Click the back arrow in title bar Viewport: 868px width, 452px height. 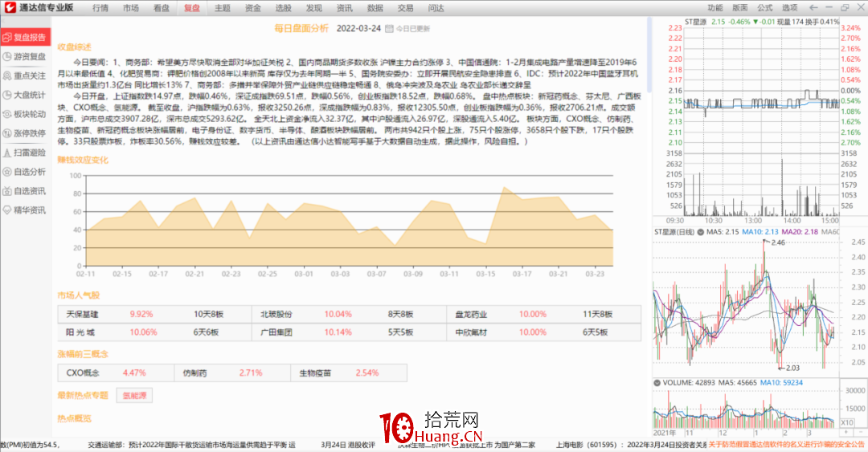click(x=813, y=8)
